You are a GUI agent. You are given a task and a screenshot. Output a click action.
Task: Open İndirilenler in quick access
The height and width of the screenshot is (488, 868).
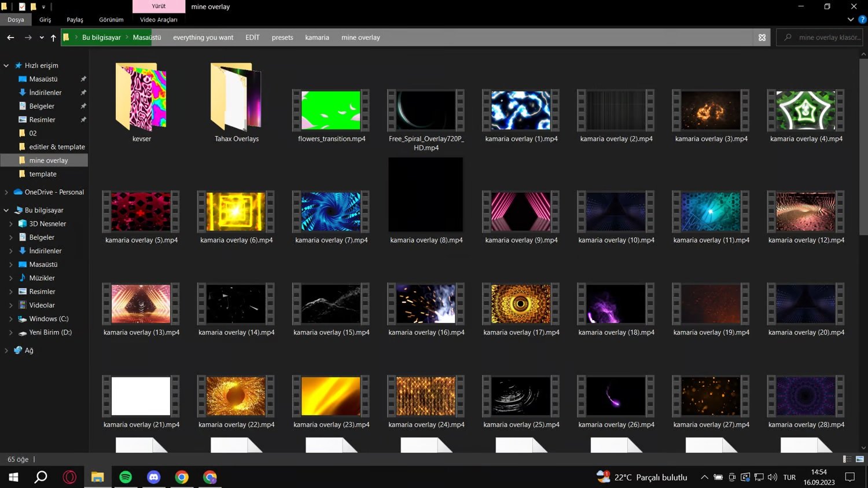(x=45, y=93)
